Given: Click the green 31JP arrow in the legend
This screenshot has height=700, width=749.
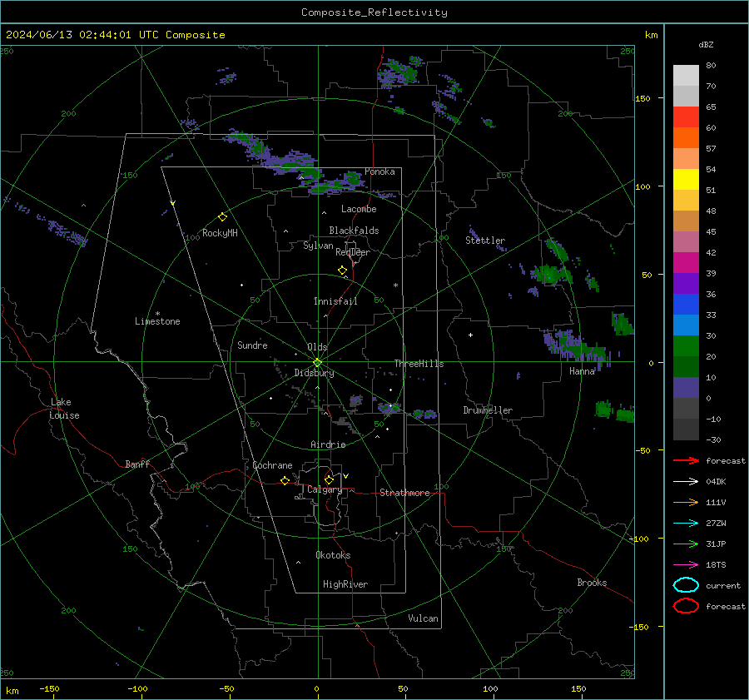Looking at the screenshot, I should pos(686,544).
